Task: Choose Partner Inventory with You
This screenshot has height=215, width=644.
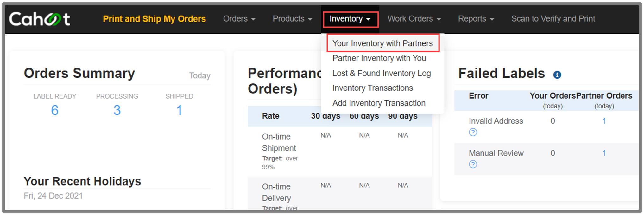Action: (x=379, y=58)
